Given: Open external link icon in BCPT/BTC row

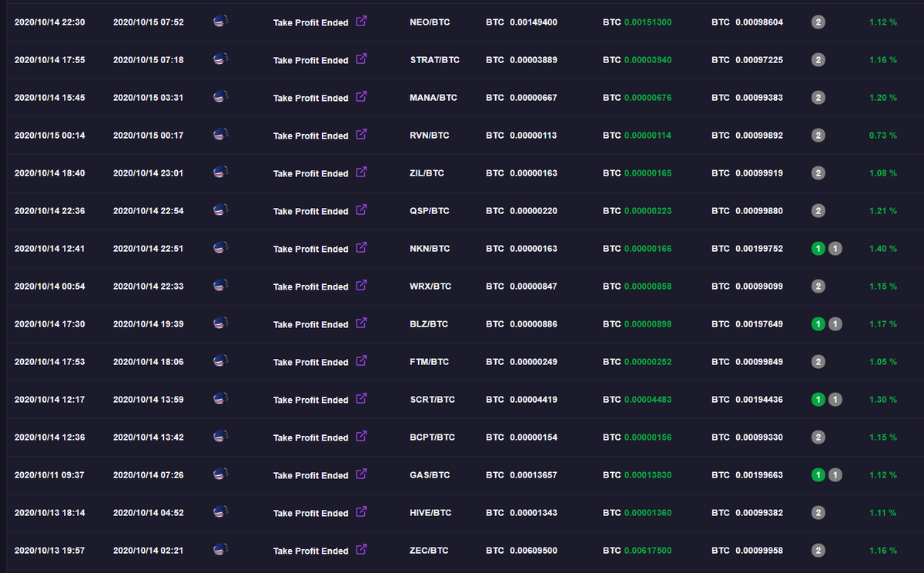Looking at the screenshot, I should pos(361,437).
